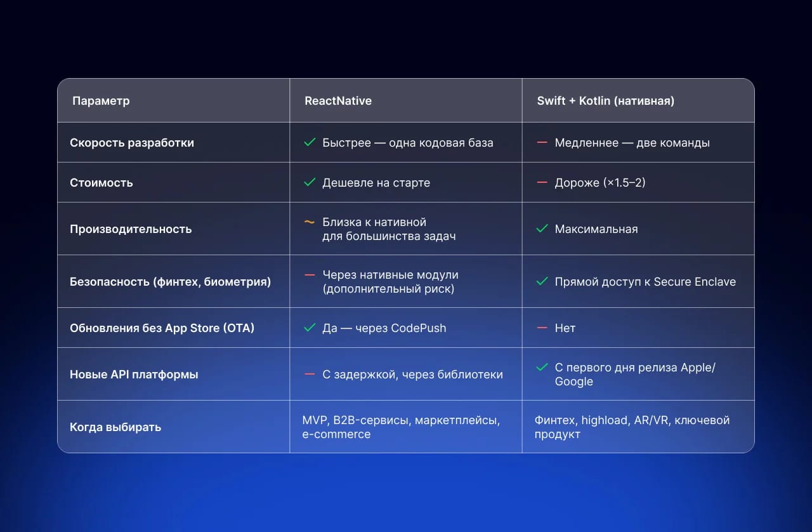Click the 'Скорость разработки' row label
812x532 pixels.
coord(132,142)
